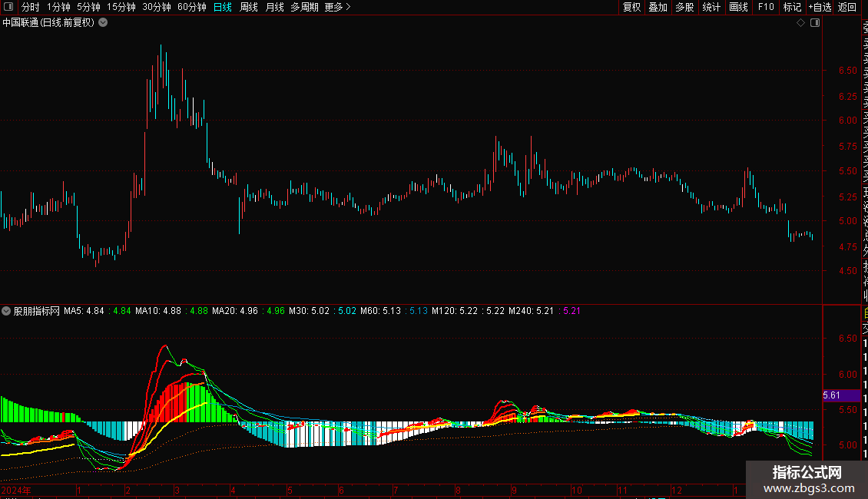Click the 4.50 price label on main chart axis

coord(847,270)
